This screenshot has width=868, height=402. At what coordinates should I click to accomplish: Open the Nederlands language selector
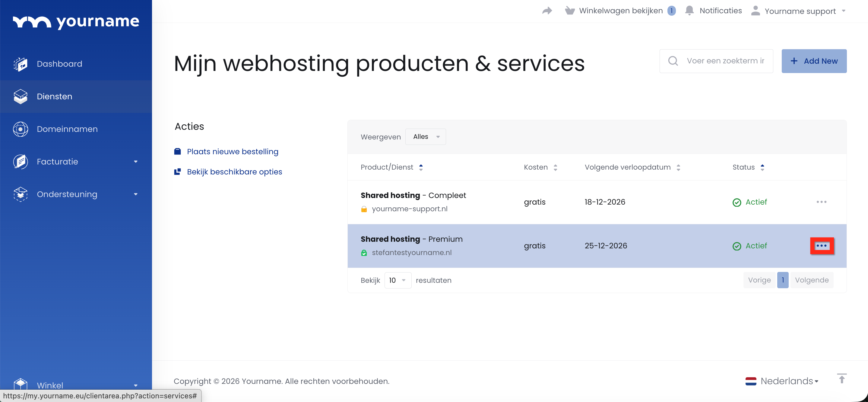[782, 381]
